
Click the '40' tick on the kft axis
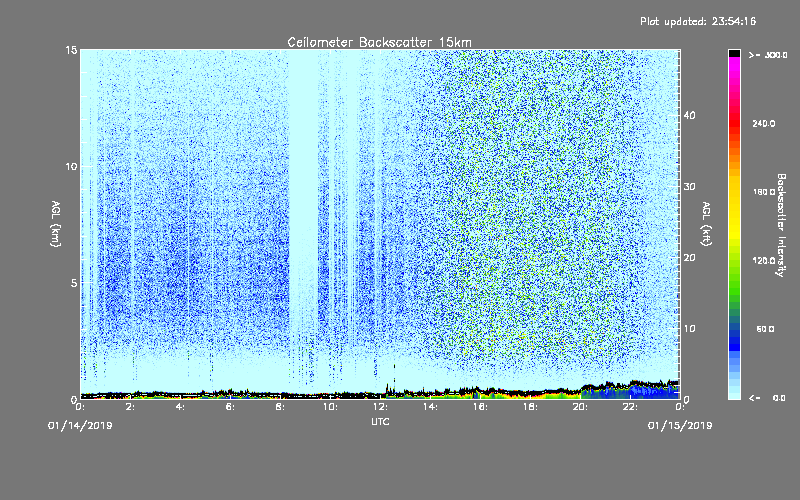689,115
